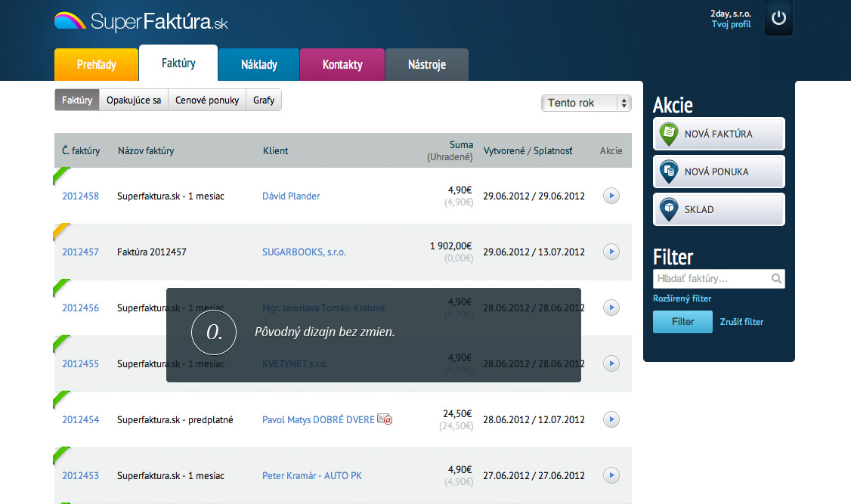Open the Tento rok period dropdown
The height and width of the screenshot is (504, 851).
point(586,103)
